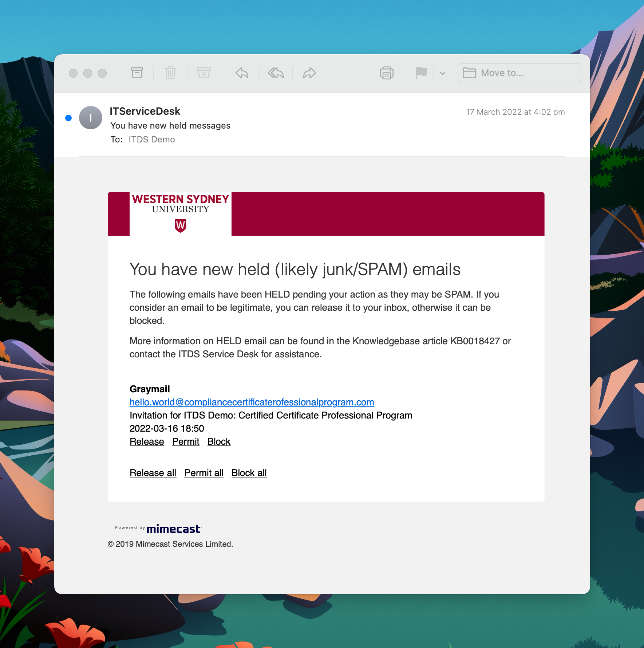Flag this message
Image resolution: width=644 pixels, height=648 pixels.
(x=421, y=73)
